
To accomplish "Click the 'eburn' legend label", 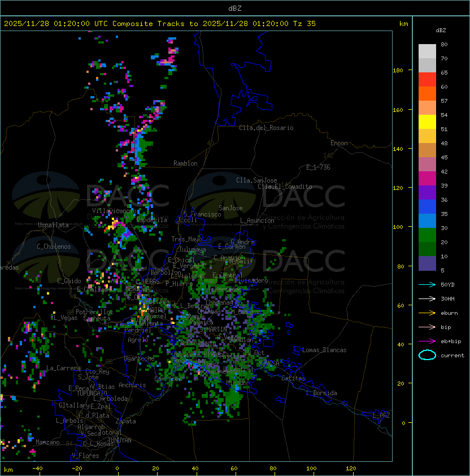I will pos(449,313).
